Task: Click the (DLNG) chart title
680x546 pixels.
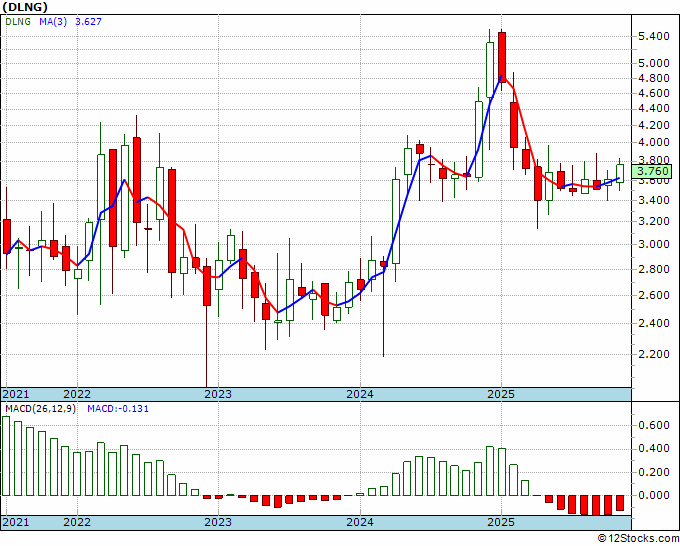Action: tap(24, 7)
